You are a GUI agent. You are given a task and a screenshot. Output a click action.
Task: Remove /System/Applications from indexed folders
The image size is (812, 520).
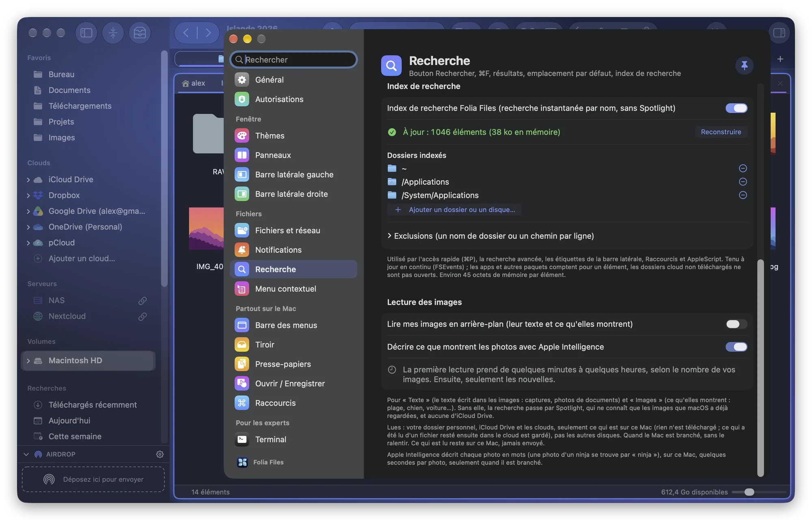coord(743,195)
